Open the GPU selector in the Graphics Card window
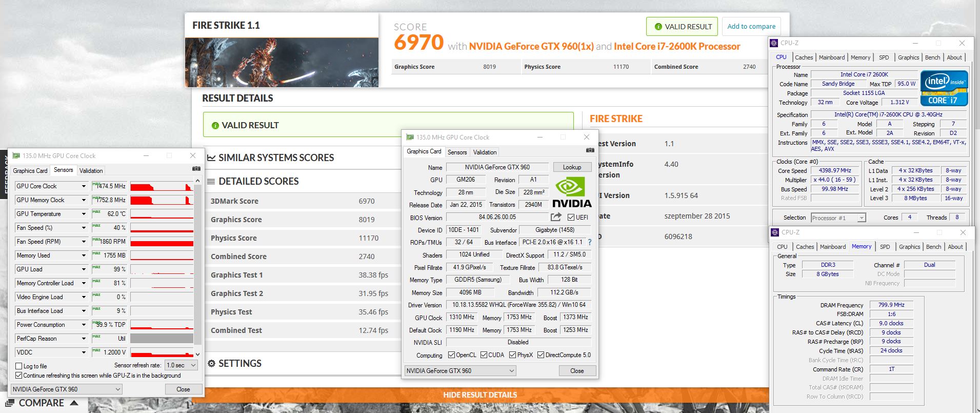The width and height of the screenshot is (980, 413). [x=460, y=370]
